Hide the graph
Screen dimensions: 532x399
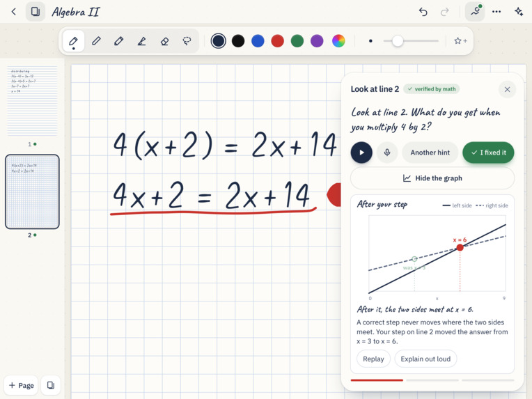point(432,178)
